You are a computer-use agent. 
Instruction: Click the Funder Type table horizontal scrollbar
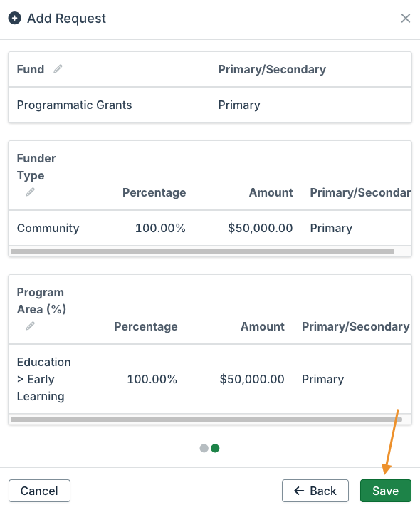[202, 251]
